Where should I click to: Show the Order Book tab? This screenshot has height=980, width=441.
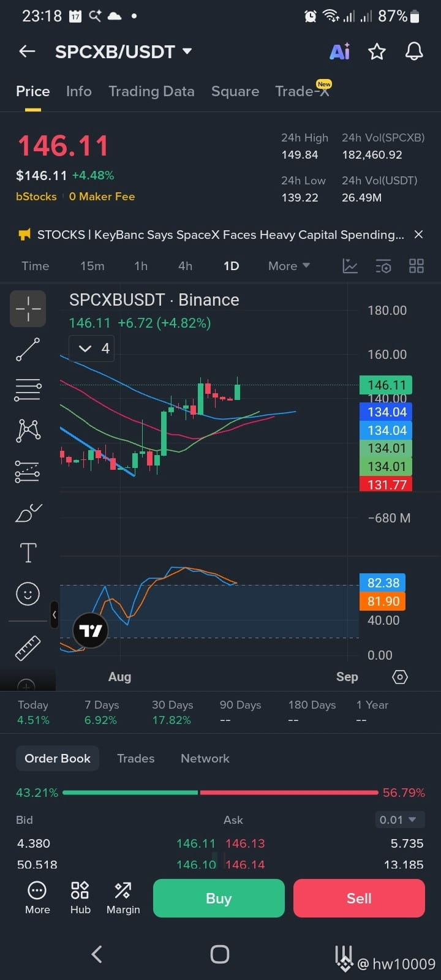[x=58, y=758]
